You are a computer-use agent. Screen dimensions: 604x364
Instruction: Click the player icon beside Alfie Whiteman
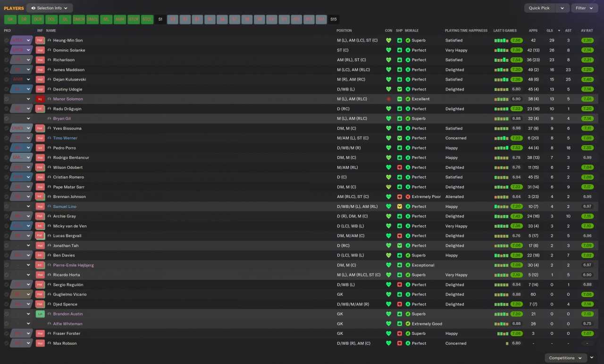click(x=49, y=324)
